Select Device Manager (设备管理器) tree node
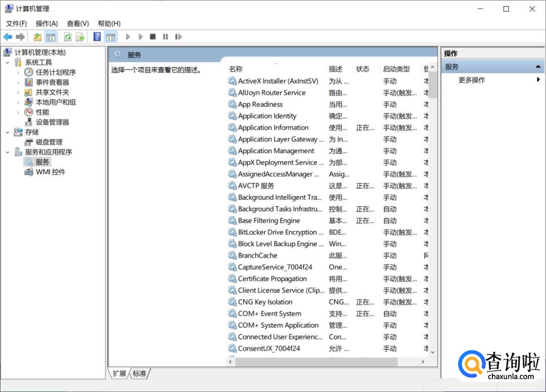This screenshot has width=546, height=392. (52, 122)
